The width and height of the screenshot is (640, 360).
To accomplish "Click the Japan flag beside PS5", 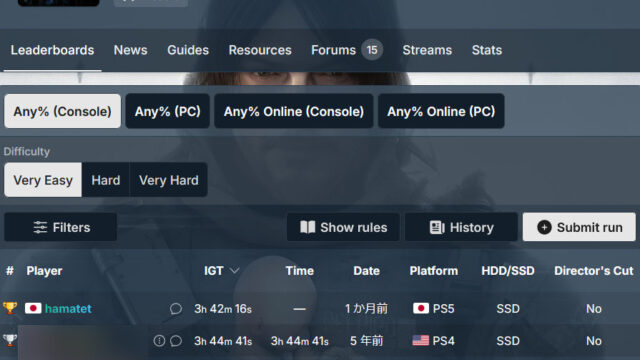I will coord(421,308).
